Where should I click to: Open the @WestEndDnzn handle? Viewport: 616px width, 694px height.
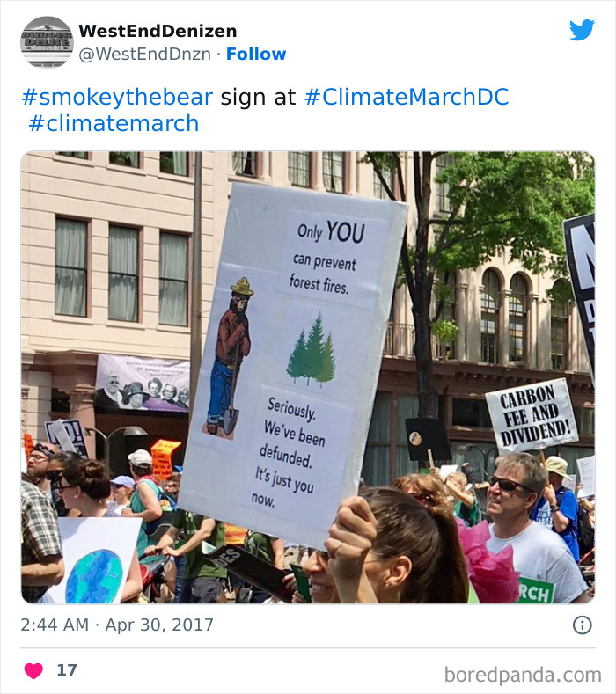click(145, 54)
